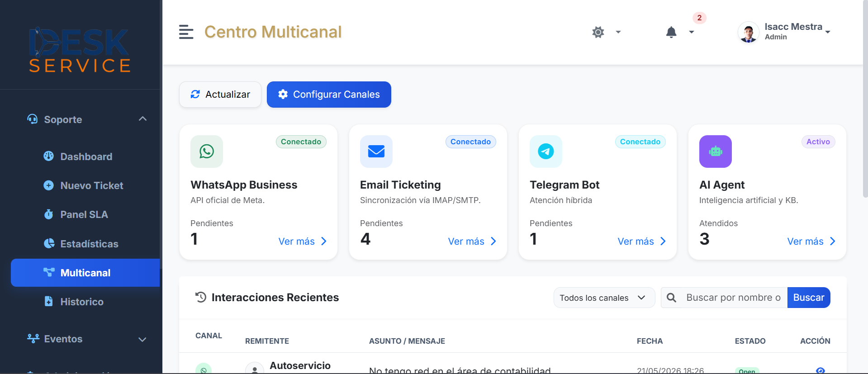
Task: Click the Isacc Mestra profile avatar
Action: point(749,32)
